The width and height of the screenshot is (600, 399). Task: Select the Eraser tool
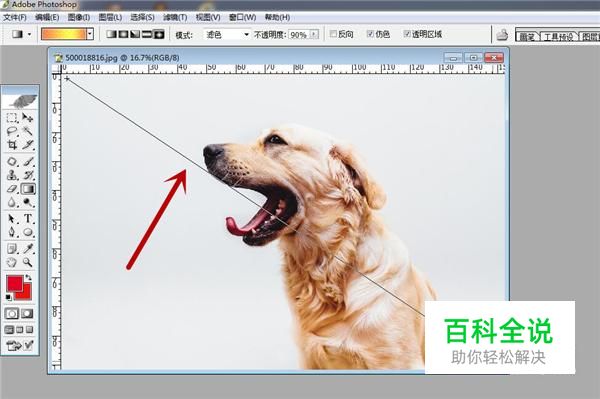(x=12, y=189)
